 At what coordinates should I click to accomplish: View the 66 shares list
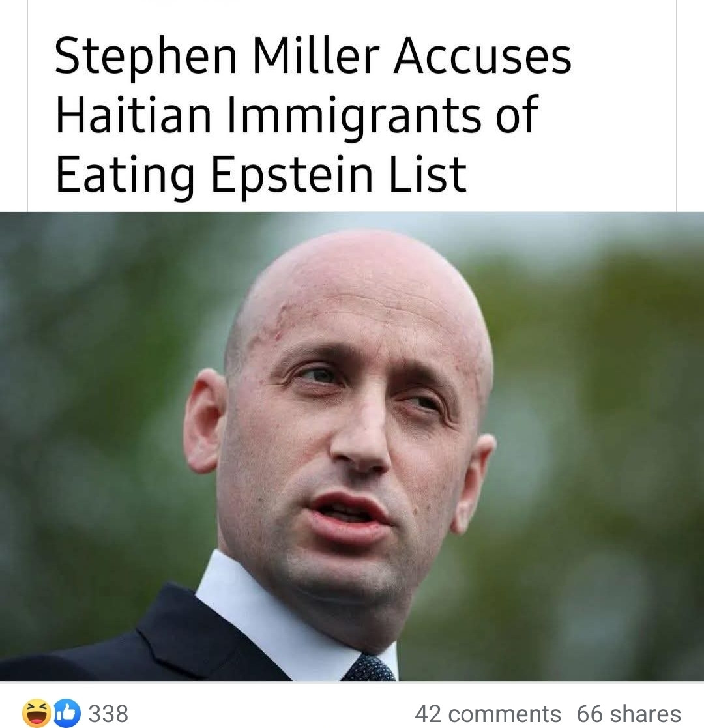pyautogui.click(x=629, y=714)
